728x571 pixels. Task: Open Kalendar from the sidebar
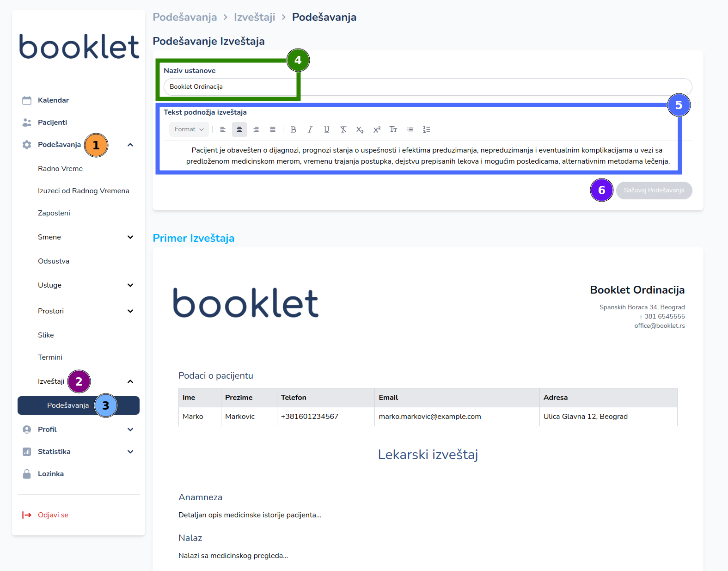(x=53, y=100)
